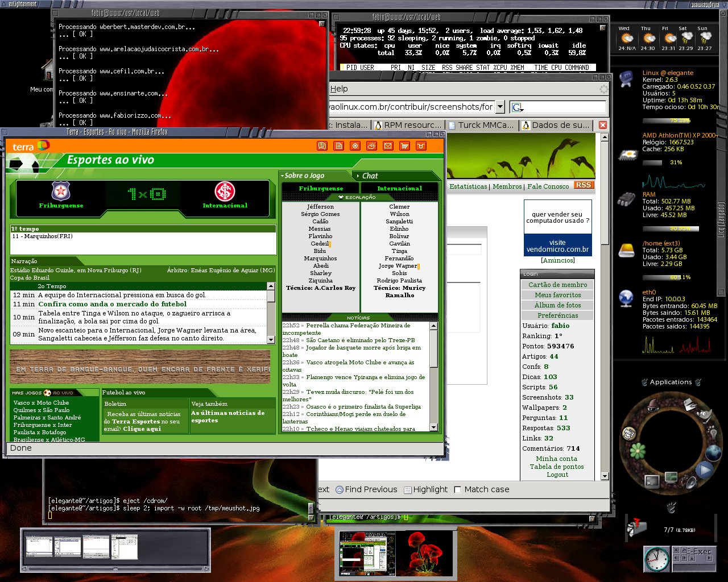Open the envelope mail icon in Terra header
This screenshot has width=728, height=582.
(388, 146)
